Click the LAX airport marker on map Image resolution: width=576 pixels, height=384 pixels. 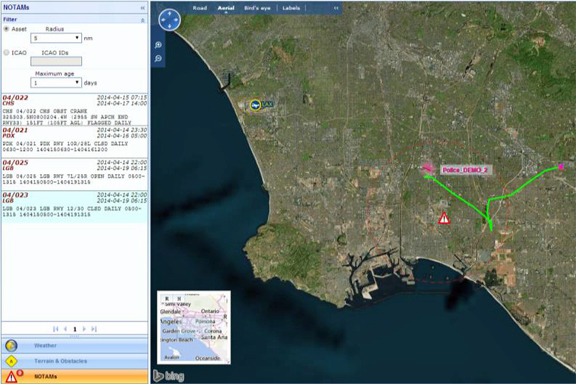pyautogui.click(x=255, y=105)
